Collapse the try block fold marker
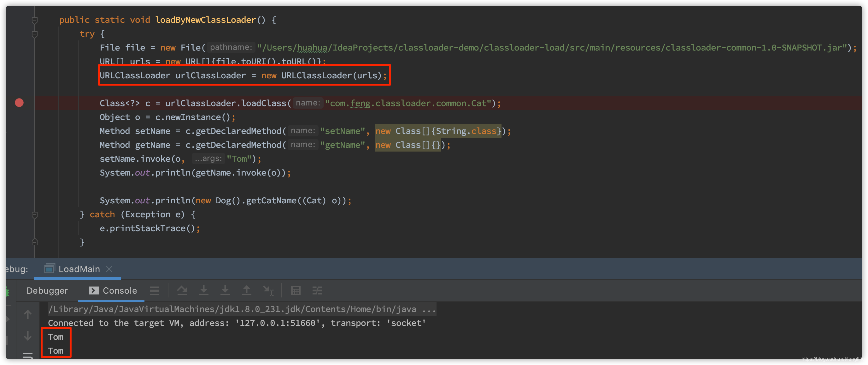868x365 pixels. (x=34, y=34)
